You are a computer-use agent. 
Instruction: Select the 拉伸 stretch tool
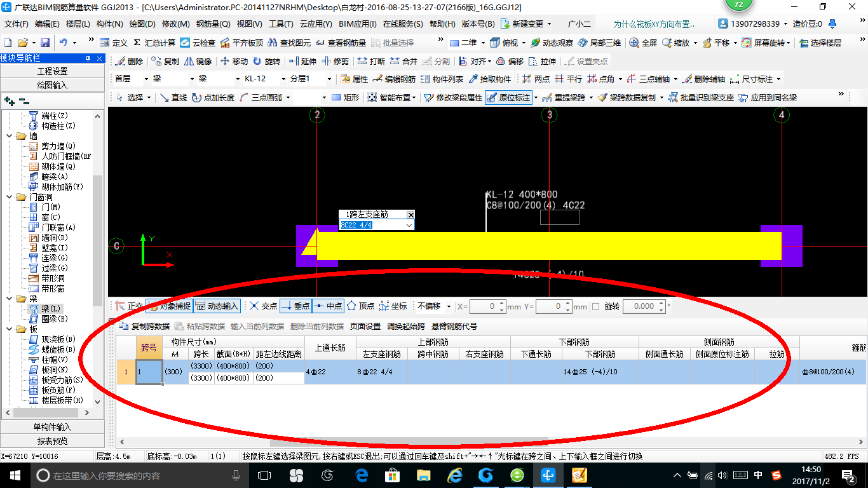[x=542, y=61]
